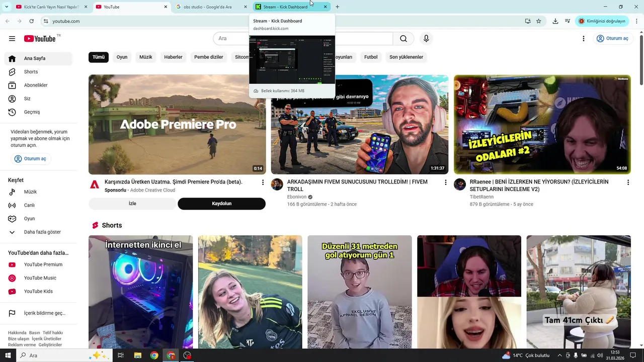This screenshot has height=362, width=644.
Task: Open the 'İnternetten ikinci el' Short
Action: [x=140, y=292]
